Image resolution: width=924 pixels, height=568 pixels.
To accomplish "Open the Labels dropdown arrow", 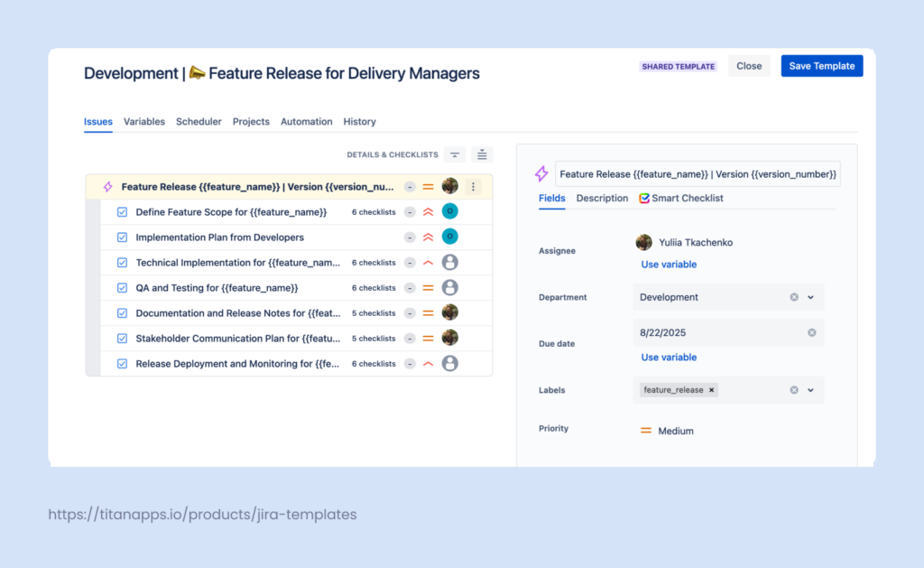I will point(811,390).
